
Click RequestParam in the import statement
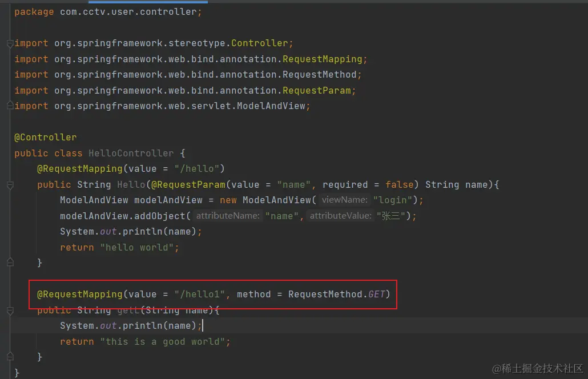316,90
